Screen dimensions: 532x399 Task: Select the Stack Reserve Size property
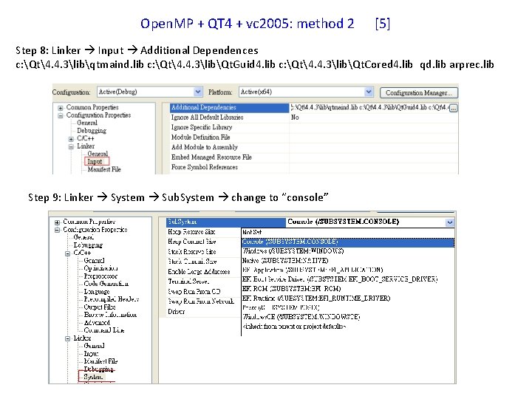tap(203, 252)
